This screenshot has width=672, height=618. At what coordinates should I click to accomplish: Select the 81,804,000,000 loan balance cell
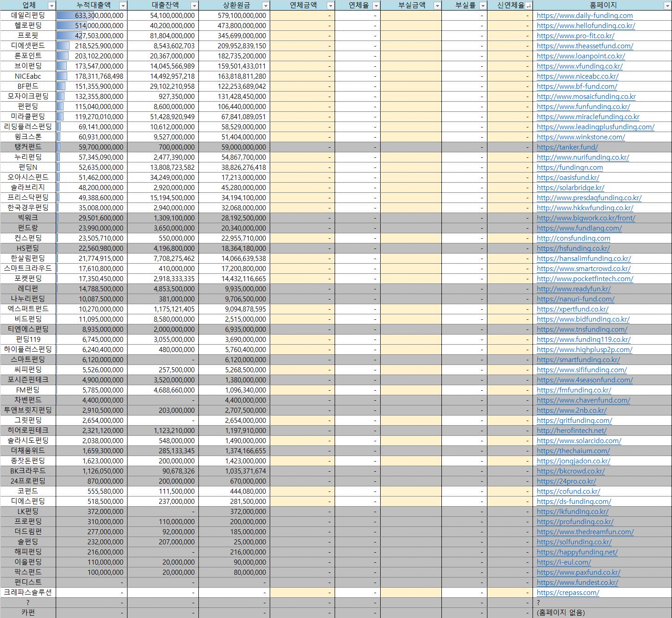click(x=163, y=36)
